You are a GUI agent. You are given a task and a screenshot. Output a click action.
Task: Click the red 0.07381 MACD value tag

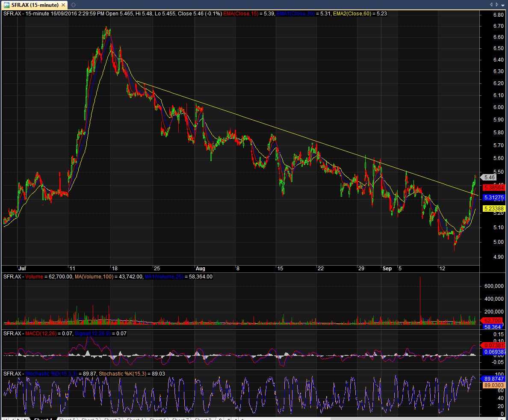(493, 346)
